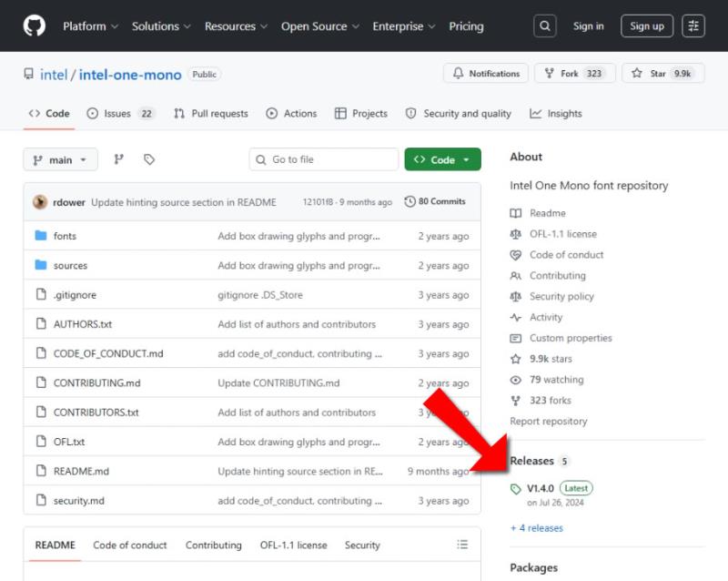The width and height of the screenshot is (728, 581).
Task: View the 323 forks list
Action: 551,400
